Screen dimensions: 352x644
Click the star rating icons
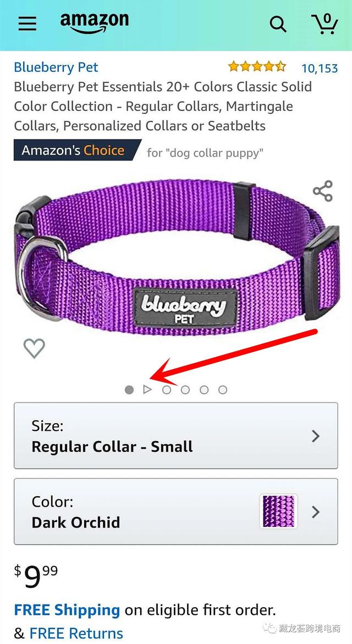coord(257,66)
